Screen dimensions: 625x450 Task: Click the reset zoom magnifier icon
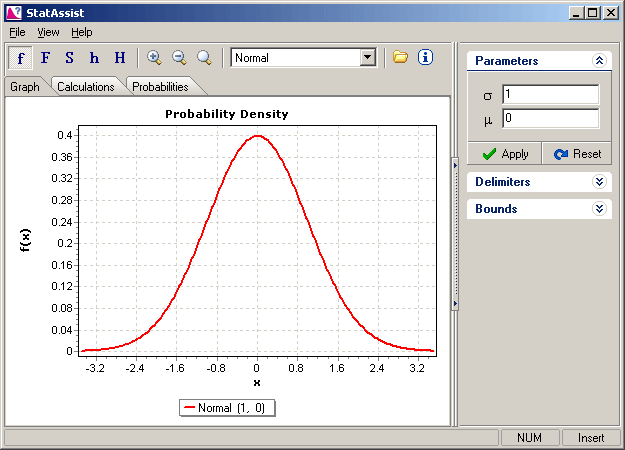[204, 58]
